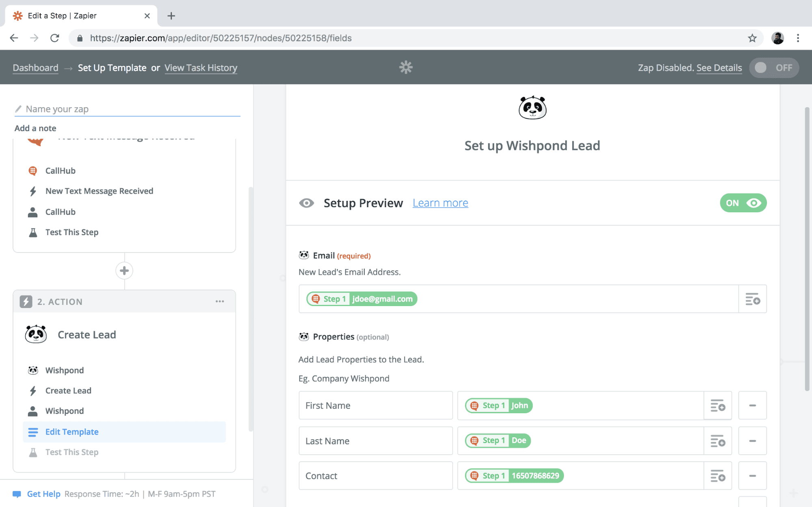Remove the Contact property row
812x507 pixels.
[x=752, y=476]
